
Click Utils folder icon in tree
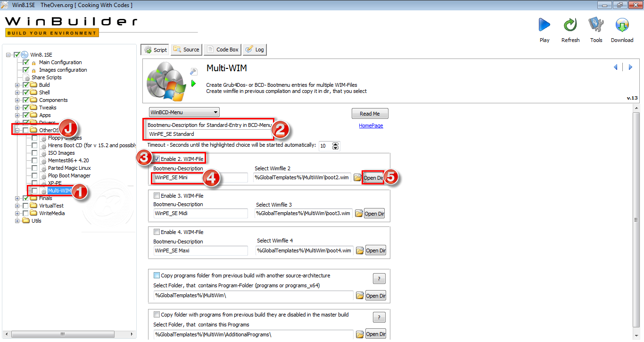coord(26,221)
